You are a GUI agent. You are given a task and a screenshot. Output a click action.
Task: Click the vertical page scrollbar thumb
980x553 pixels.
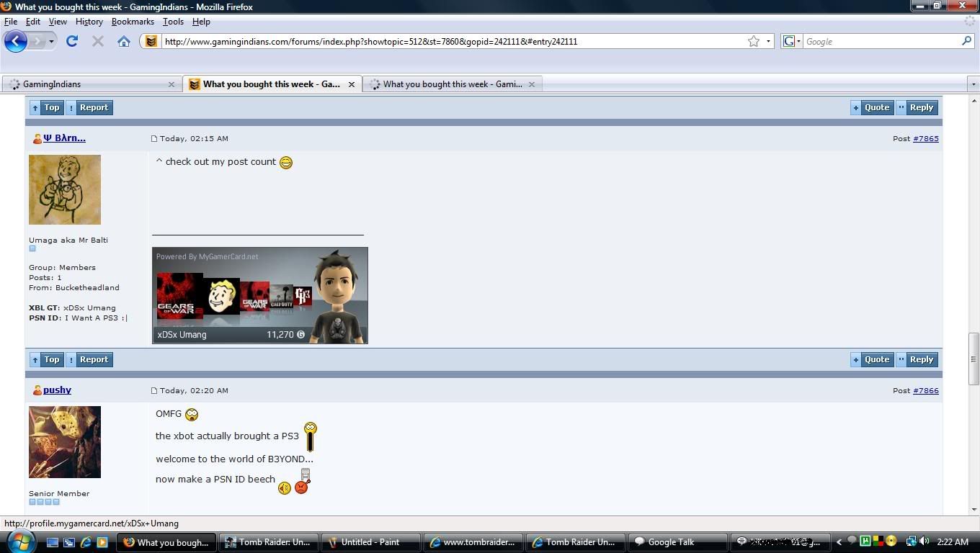[974, 358]
